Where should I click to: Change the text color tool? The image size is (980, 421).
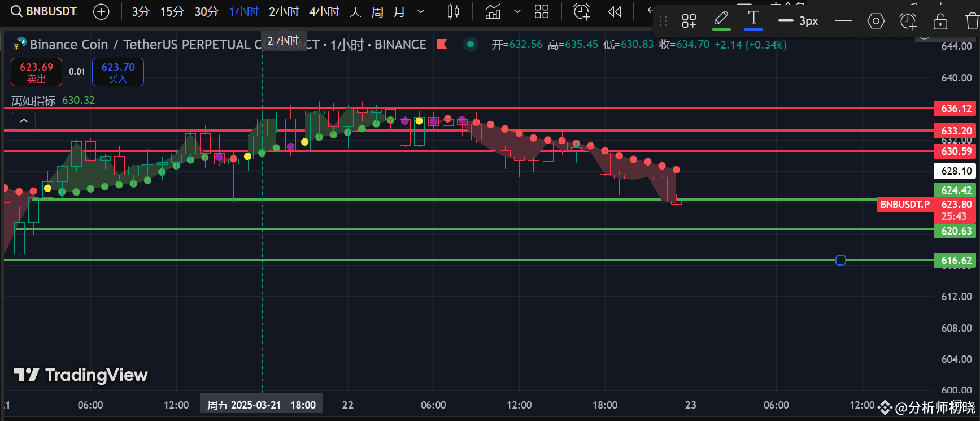point(753,21)
